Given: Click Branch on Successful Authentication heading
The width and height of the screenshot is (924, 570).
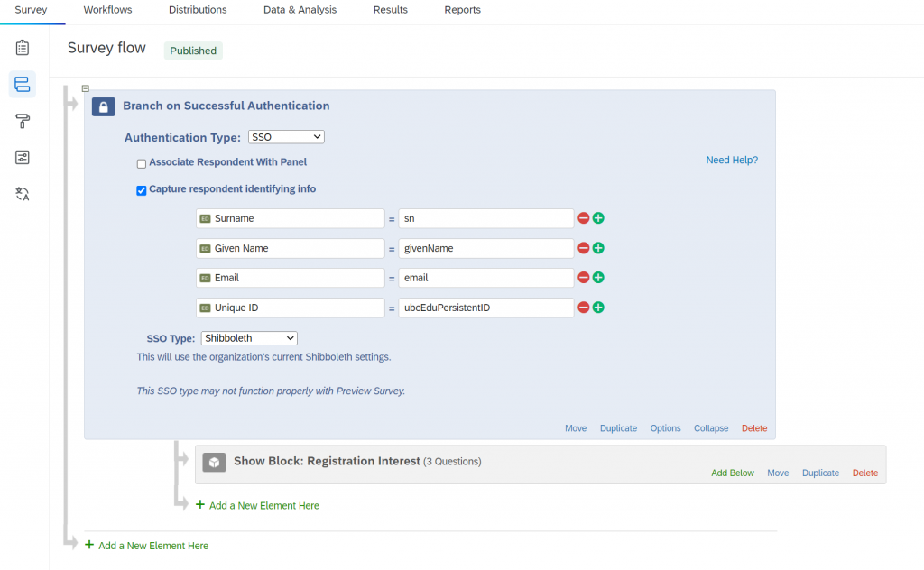Looking at the screenshot, I should pos(226,106).
